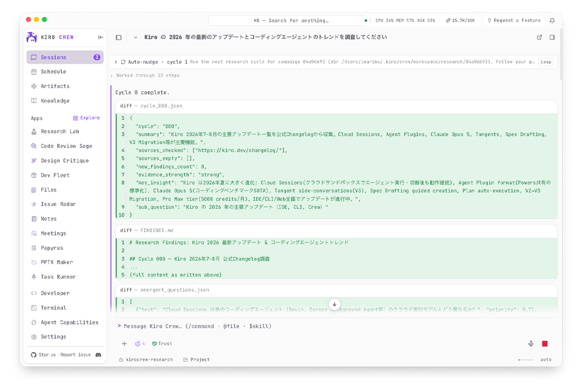Image resolution: width=580 pixels, height=392 pixels.
Task: Click the Developer code brackets icon
Action: 34,293
